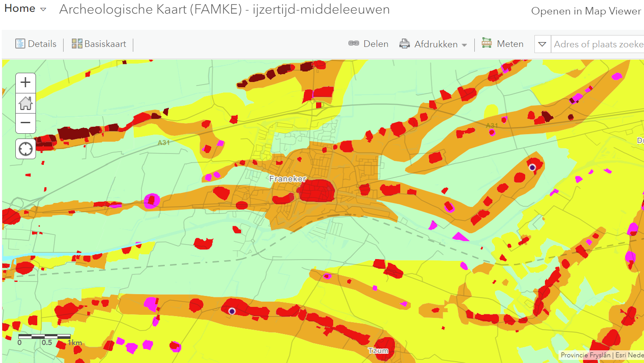Activate the Meten measure tool

coord(502,44)
